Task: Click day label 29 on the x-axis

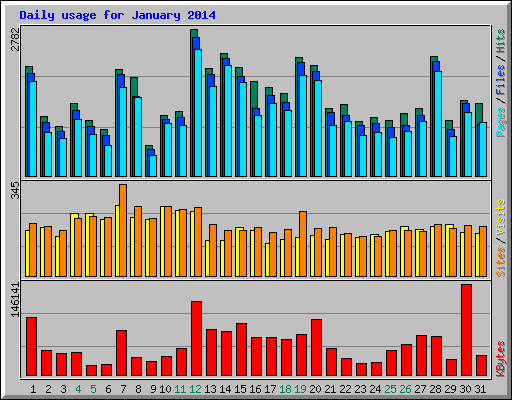Action: (450, 389)
